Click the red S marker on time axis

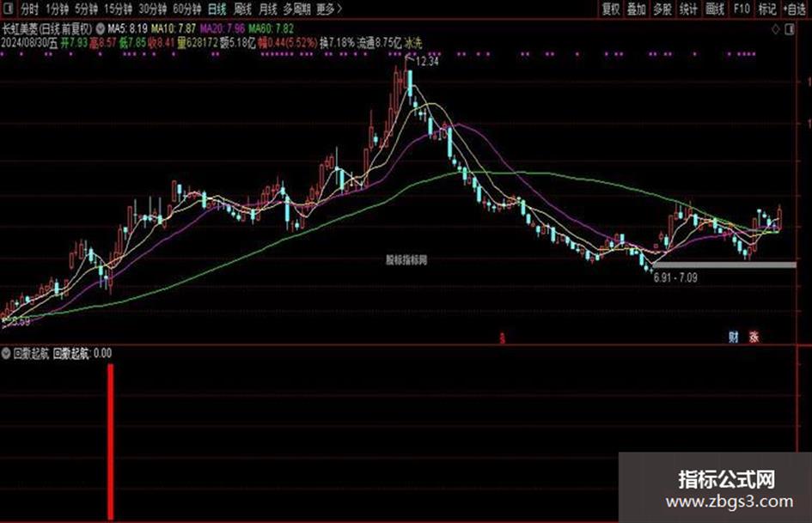pos(502,338)
